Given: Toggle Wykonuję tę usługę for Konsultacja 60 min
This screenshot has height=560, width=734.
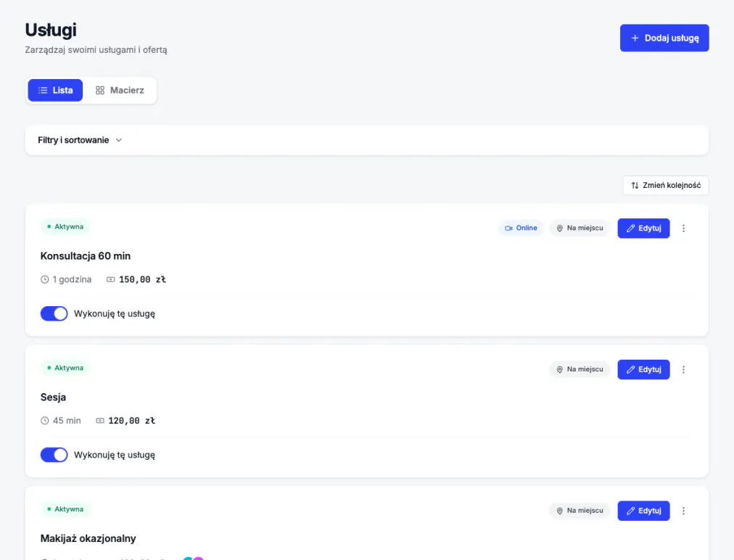Looking at the screenshot, I should pos(54,313).
